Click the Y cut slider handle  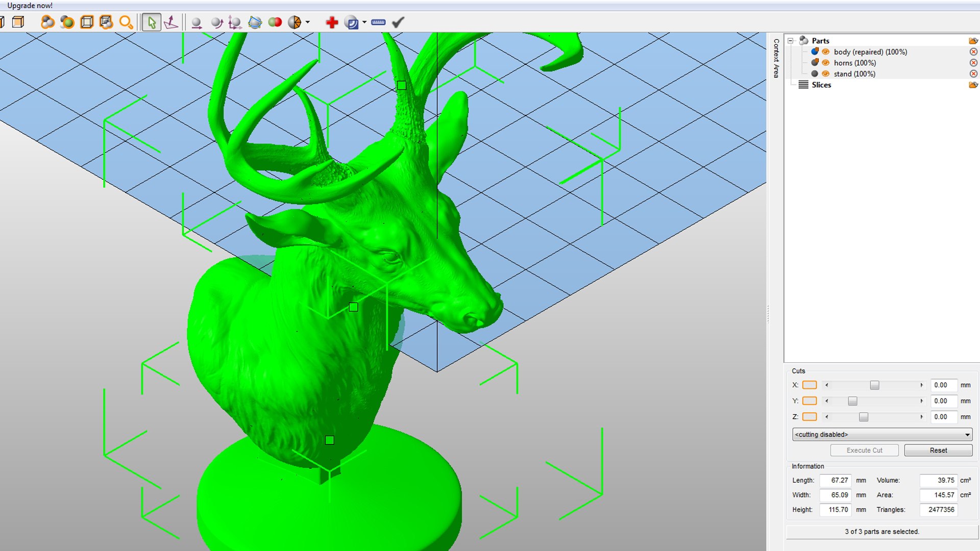(x=852, y=401)
